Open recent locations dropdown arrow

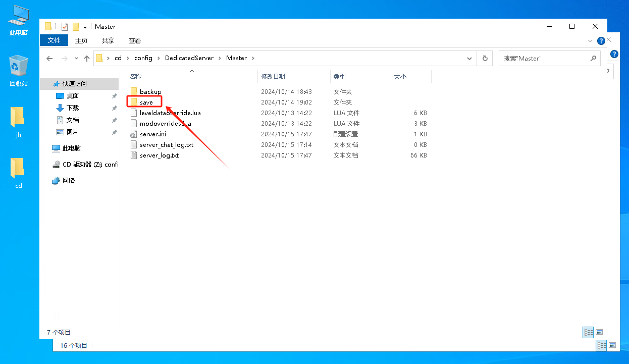(76, 59)
